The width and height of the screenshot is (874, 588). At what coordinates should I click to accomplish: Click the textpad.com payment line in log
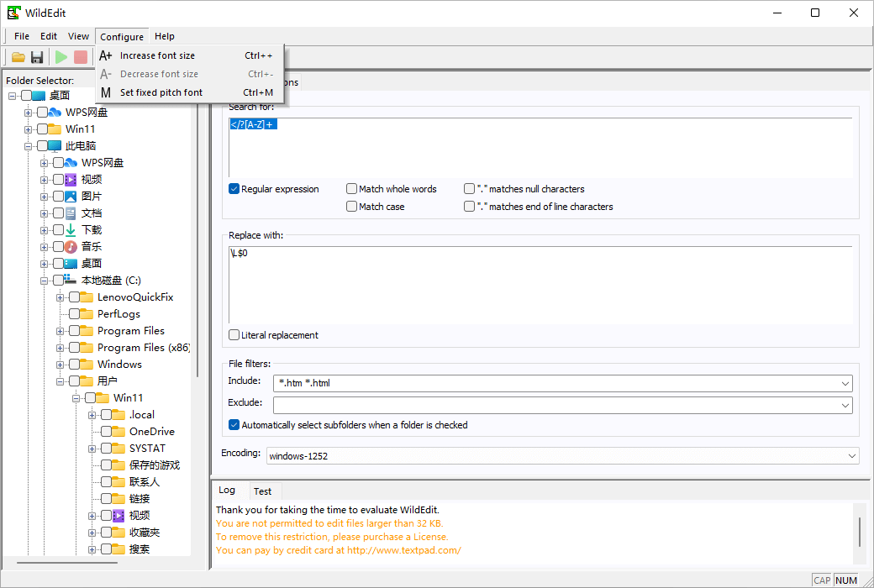[x=339, y=550]
